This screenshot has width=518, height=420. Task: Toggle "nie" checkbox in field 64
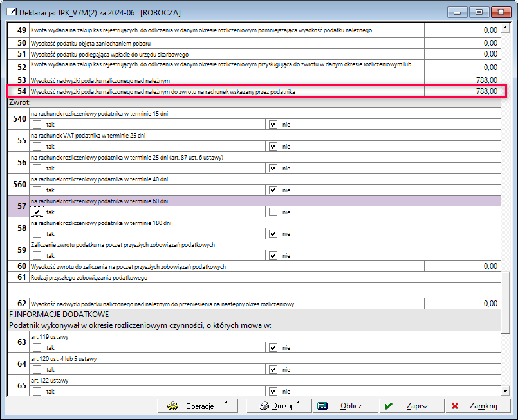click(x=273, y=369)
